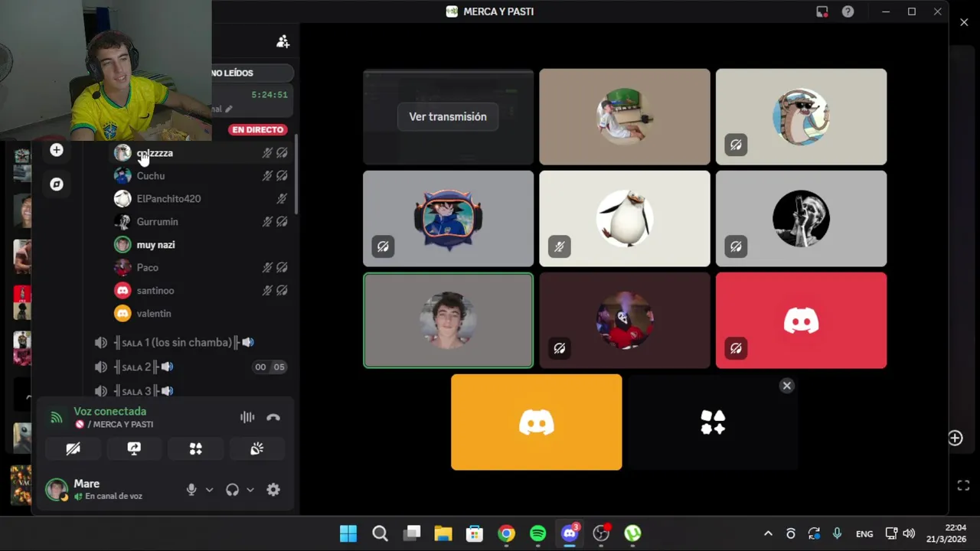Focus the red Discord logo tile
The width and height of the screenshot is (980, 551).
point(801,321)
